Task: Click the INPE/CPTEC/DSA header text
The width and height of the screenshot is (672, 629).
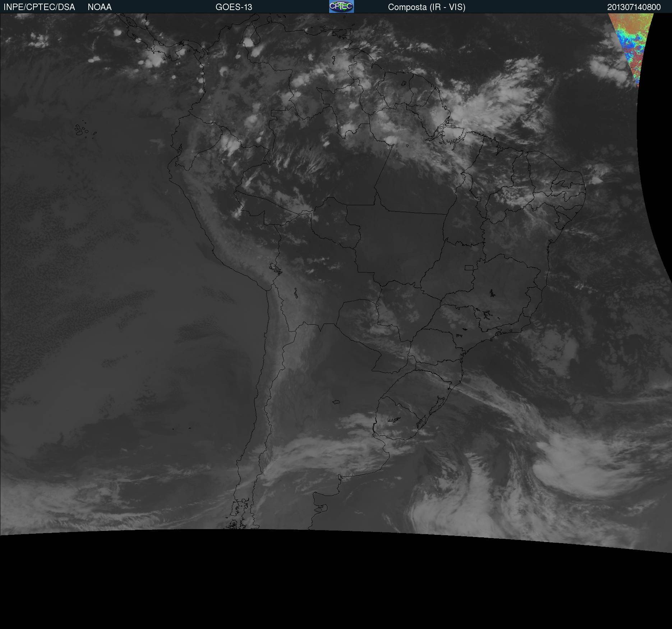Action: [39, 7]
